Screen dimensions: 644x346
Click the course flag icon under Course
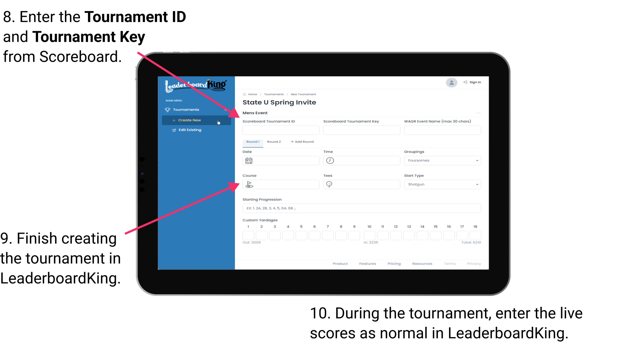tap(250, 184)
